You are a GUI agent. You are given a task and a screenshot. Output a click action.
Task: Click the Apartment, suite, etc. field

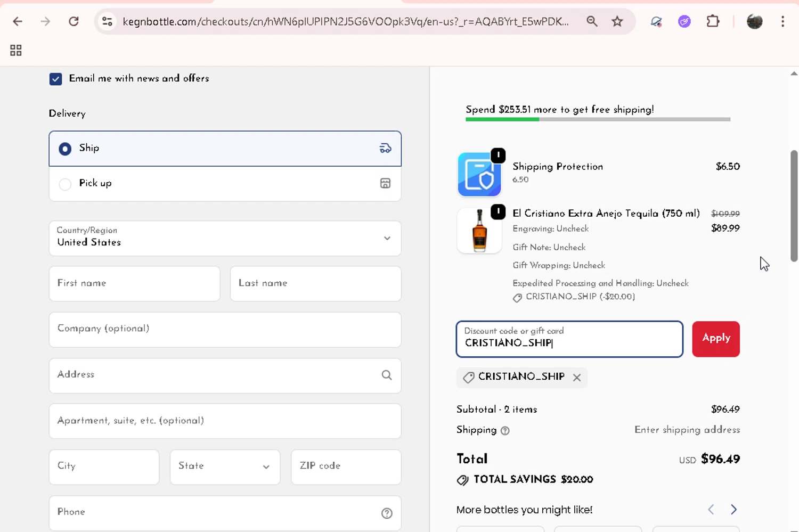[225, 421]
